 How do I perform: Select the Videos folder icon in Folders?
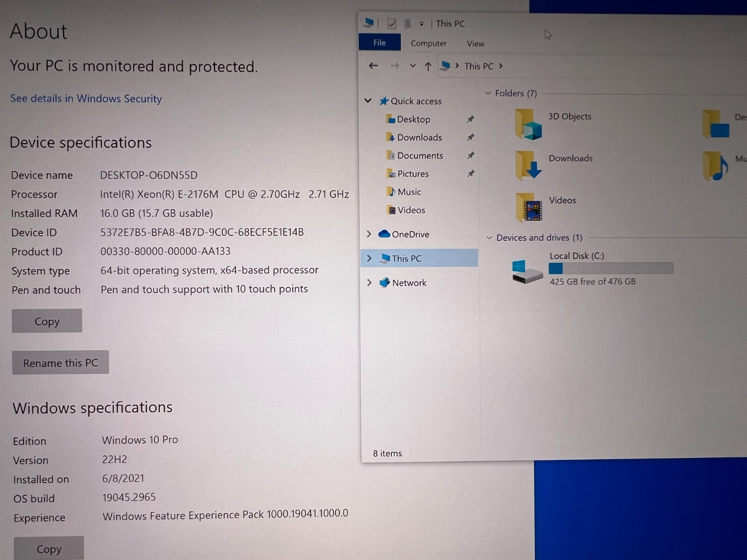click(x=529, y=207)
